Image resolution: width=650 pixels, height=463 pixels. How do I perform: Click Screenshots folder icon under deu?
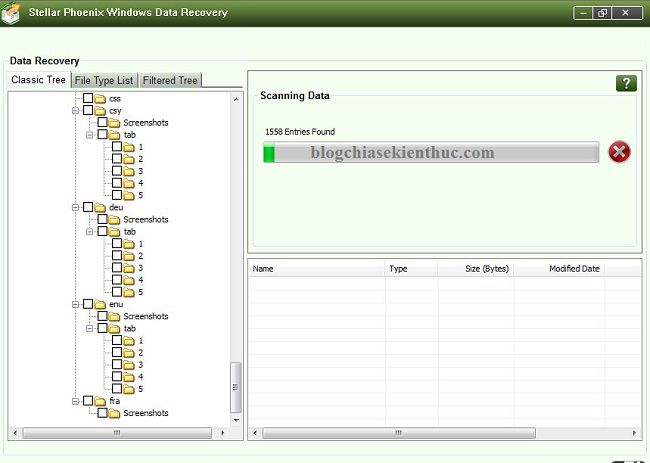click(x=114, y=219)
